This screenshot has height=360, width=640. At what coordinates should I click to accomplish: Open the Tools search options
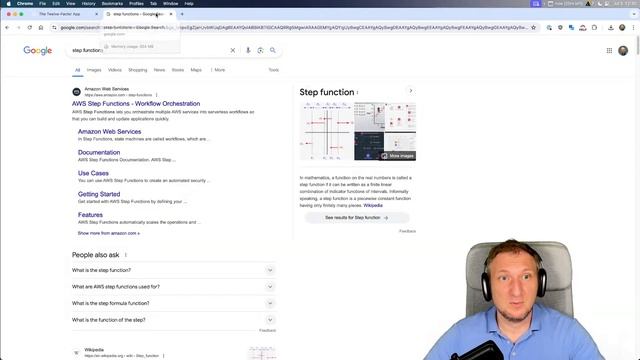point(273,70)
